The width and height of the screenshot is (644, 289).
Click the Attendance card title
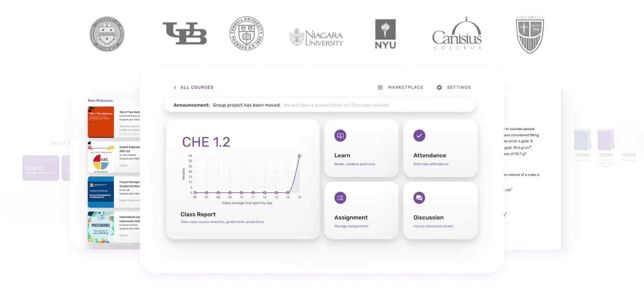(x=430, y=155)
